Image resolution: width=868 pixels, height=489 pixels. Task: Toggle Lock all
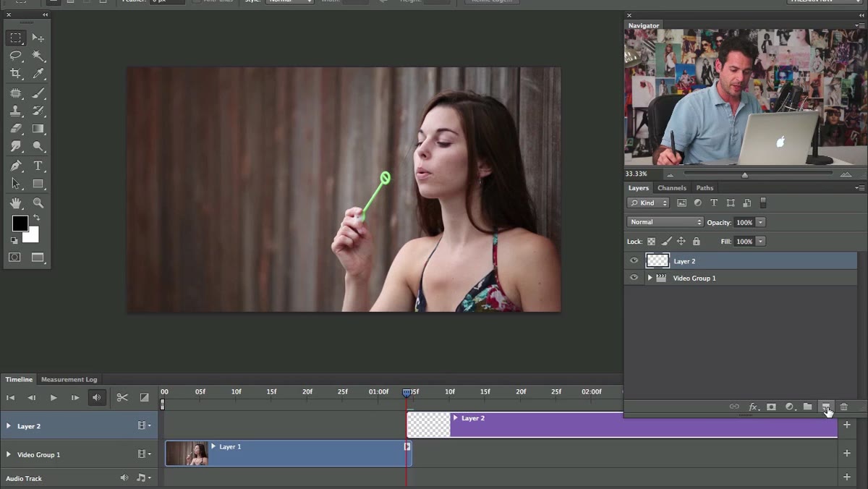(x=697, y=241)
